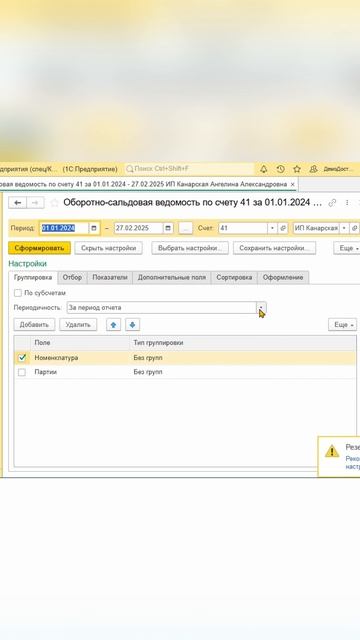Move the grouping field up with the arrow
This screenshot has width=360, height=640.
(113, 325)
